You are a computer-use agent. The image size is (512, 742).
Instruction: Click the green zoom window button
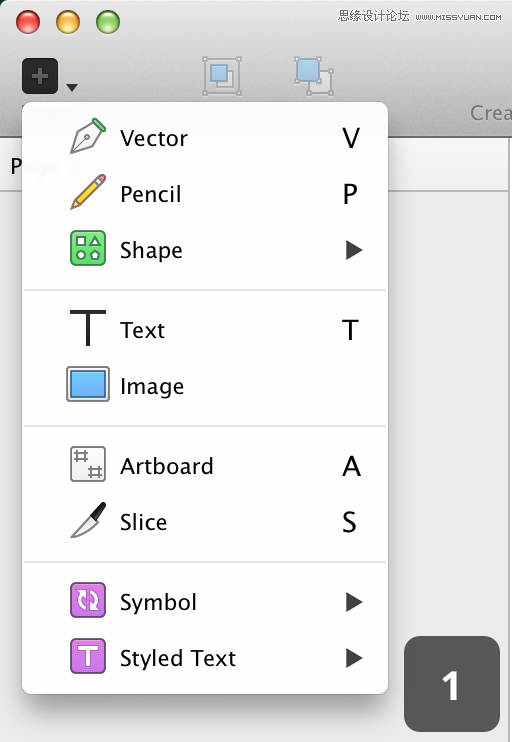coord(108,22)
